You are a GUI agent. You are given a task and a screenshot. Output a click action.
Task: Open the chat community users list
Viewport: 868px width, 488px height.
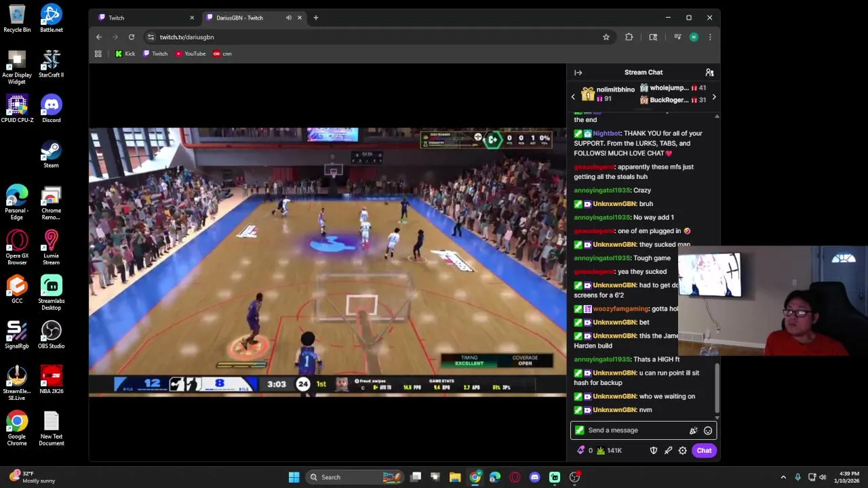(x=709, y=73)
